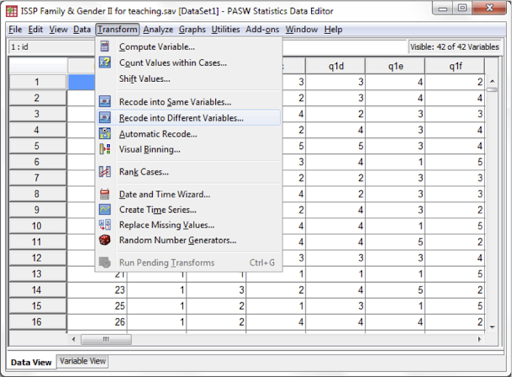Click the Automatic Recode icon
512x377 pixels.
click(x=105, y=133)
